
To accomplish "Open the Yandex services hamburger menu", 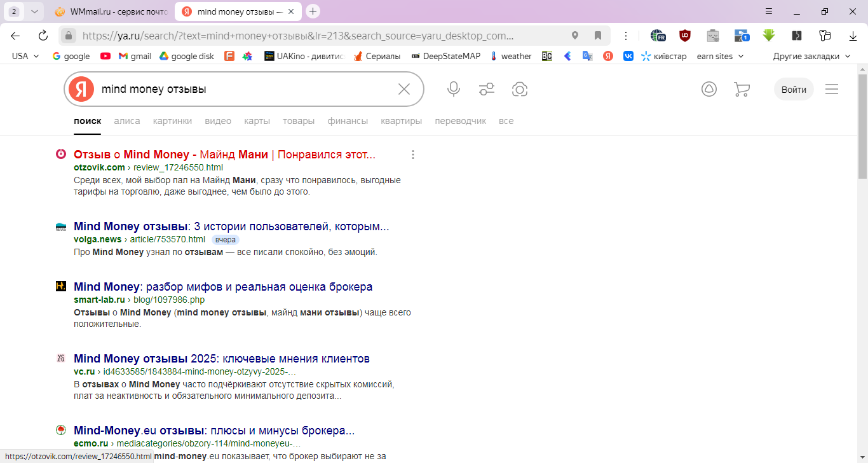I will click(x=832, y=89).
